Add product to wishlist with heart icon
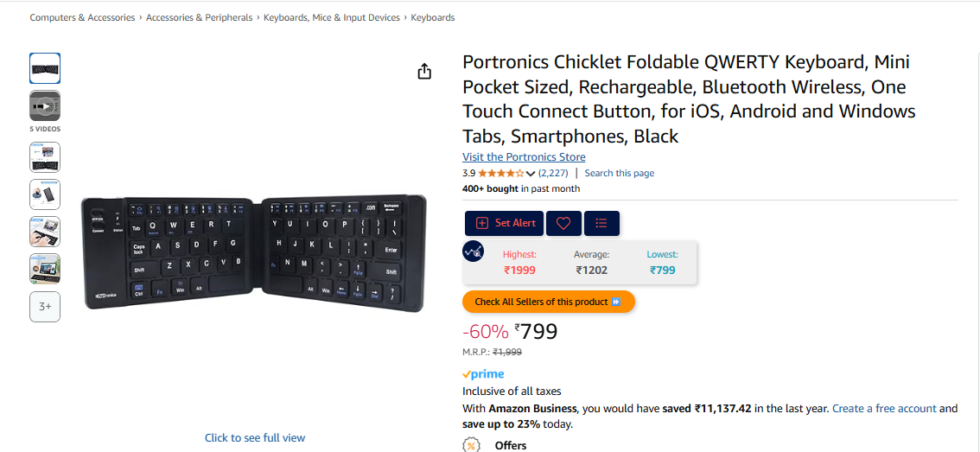The image size is (980, 452). [563, 223]
